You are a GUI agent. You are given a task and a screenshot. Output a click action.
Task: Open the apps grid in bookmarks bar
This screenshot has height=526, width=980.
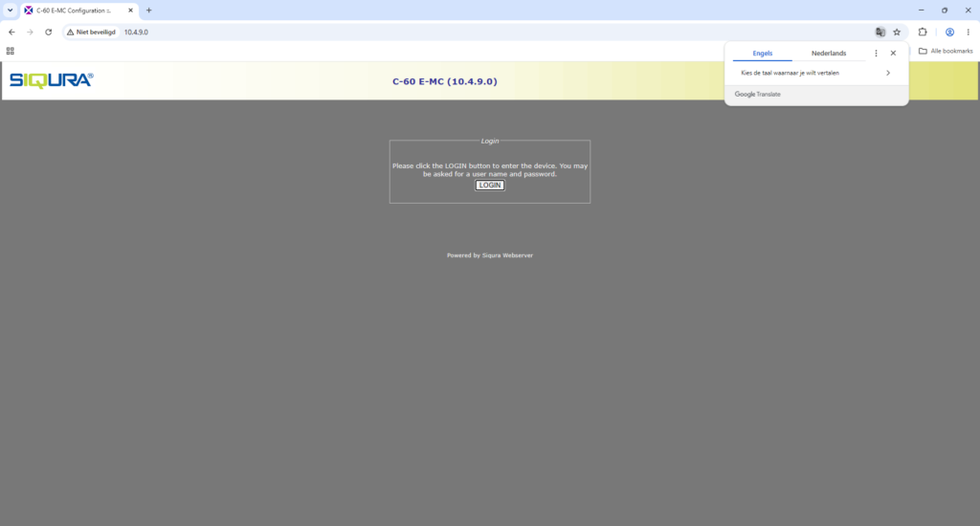pos(10,52)
